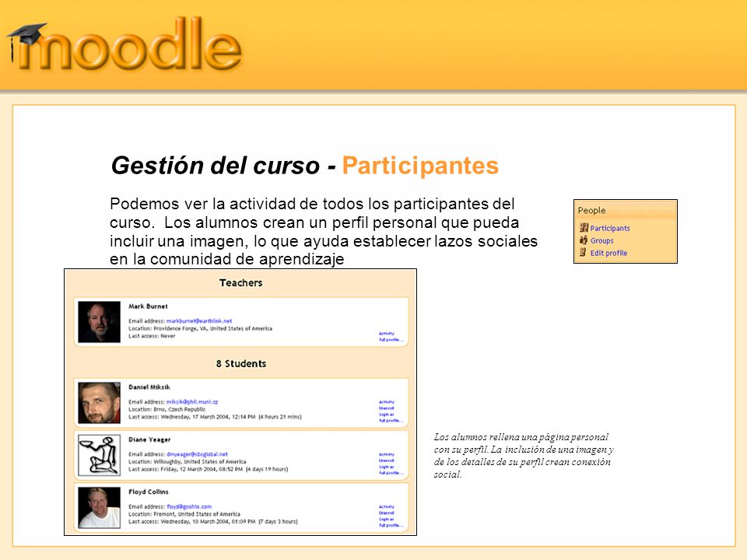This screenshot has width=747, height=560.
Task: Open the Edit profile link
Action: 608,253
